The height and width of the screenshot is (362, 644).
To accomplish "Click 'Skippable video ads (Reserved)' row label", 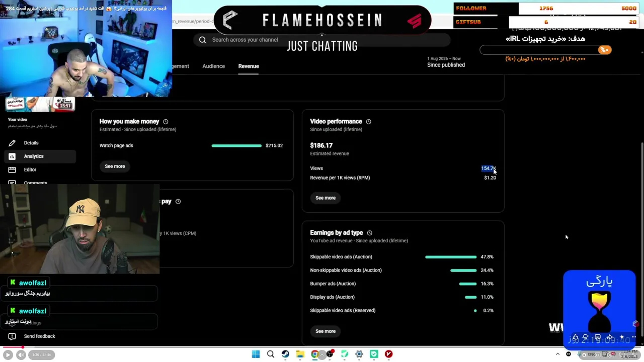I will (x=343, y=311).
